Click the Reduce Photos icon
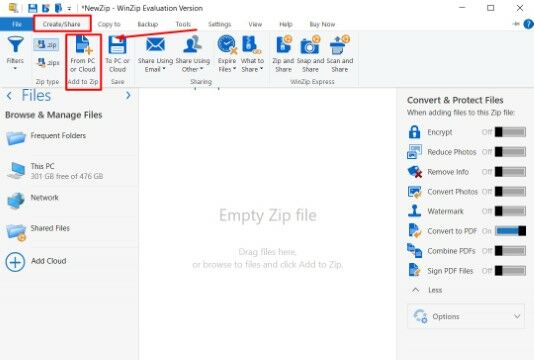This screenshot has width=534, height=360. [414, 152]
